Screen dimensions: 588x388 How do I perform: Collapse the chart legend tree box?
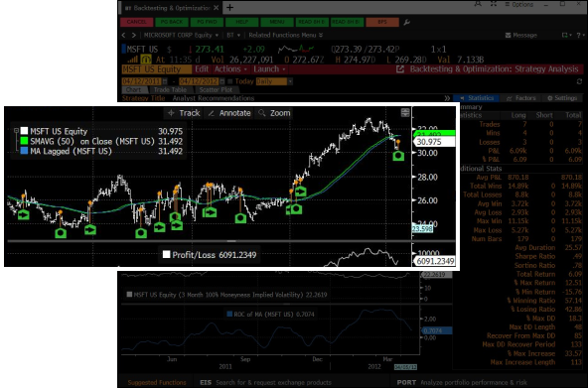[x=16, y=131]
